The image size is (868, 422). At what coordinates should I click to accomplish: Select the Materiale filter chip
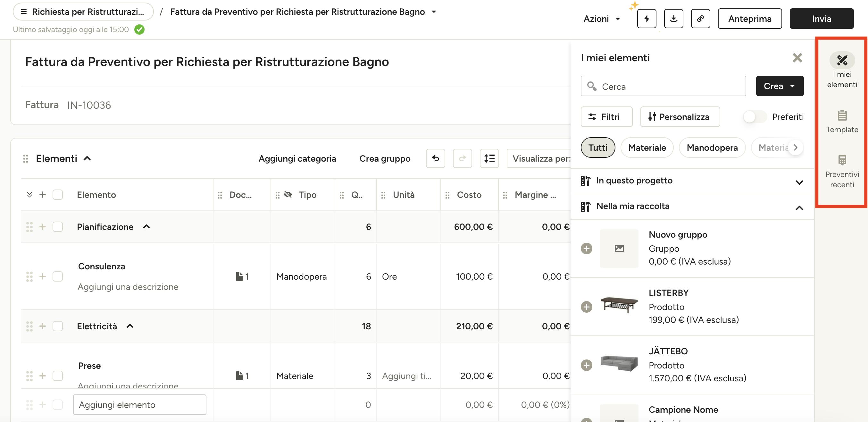point(647,147)
